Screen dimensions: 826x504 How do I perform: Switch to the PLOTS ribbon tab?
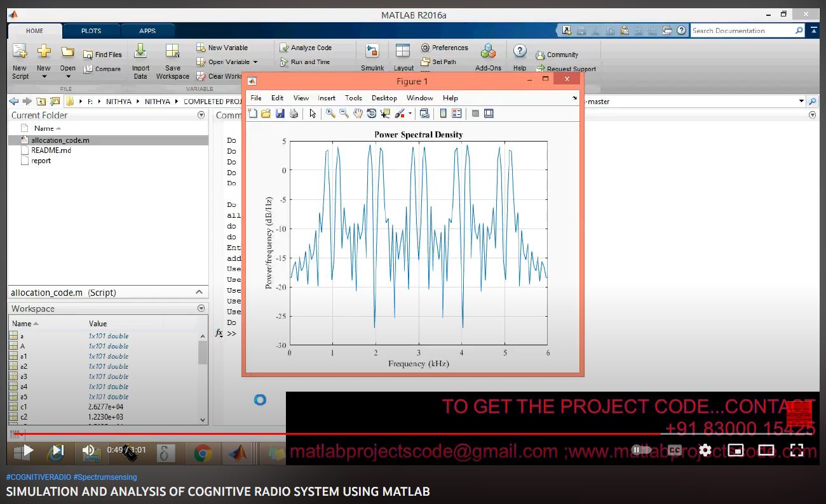91,30
